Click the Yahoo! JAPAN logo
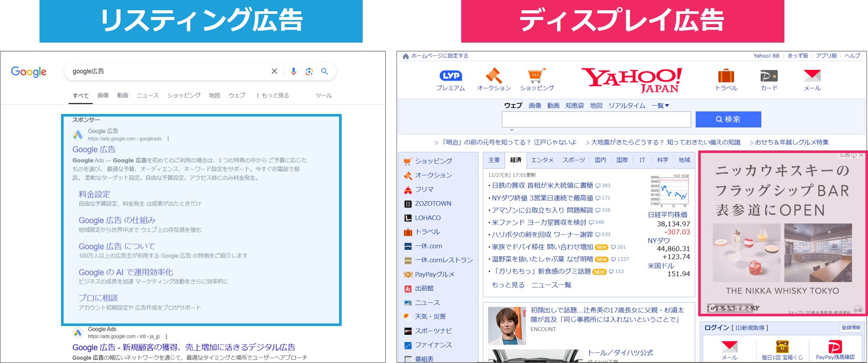Screen dimensions: 868x363 tap(632, 80)
